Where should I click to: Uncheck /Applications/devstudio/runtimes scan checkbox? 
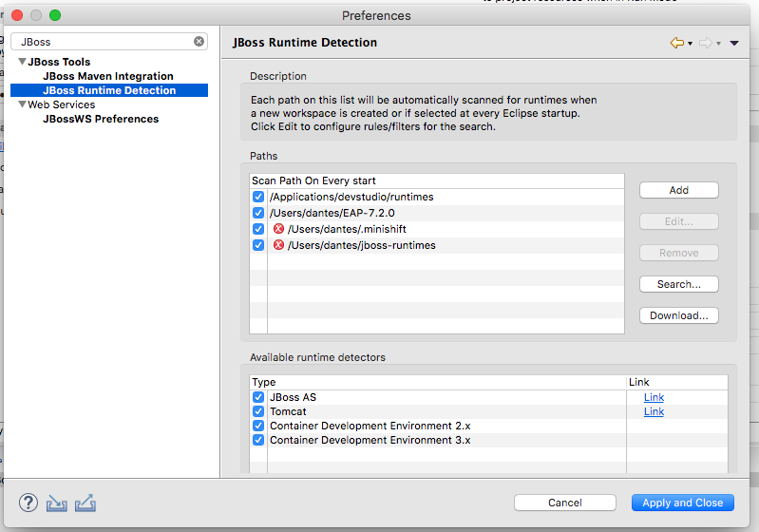[258, 197]
